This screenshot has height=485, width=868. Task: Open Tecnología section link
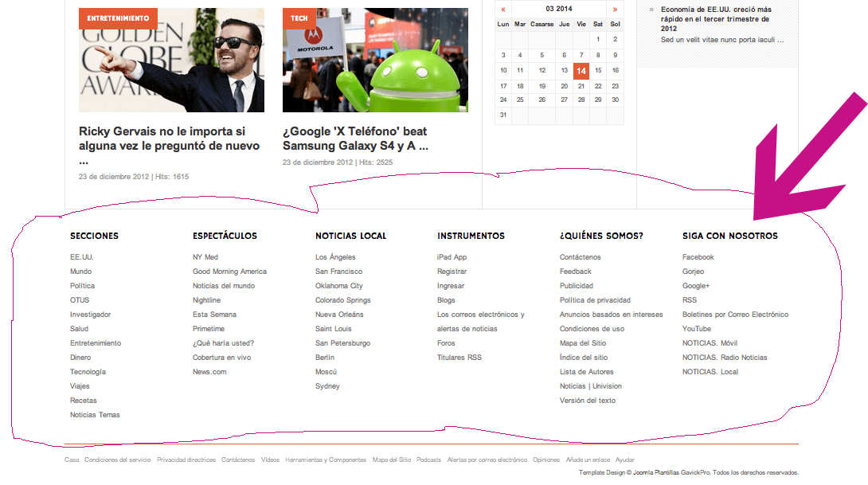88,372
